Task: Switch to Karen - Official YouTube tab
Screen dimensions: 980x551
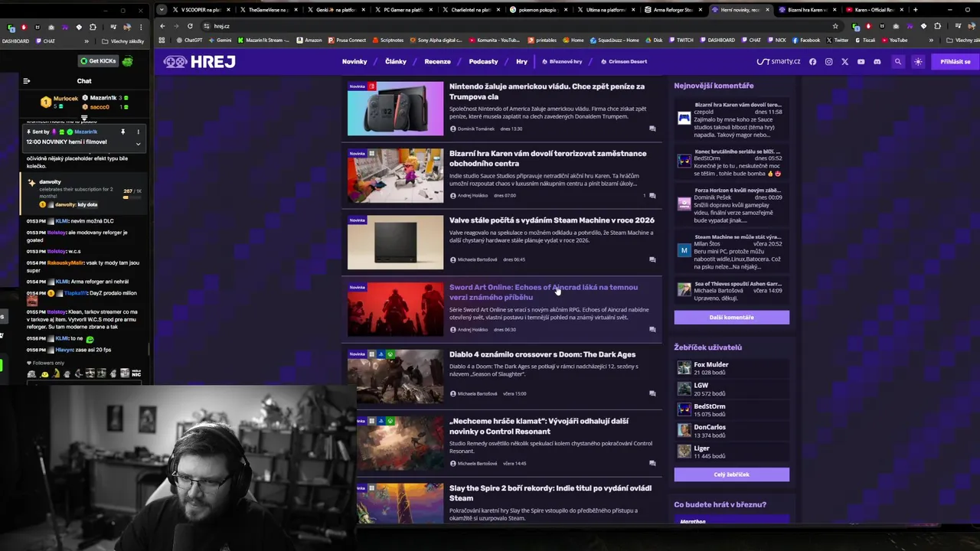Action: point(874,10)
